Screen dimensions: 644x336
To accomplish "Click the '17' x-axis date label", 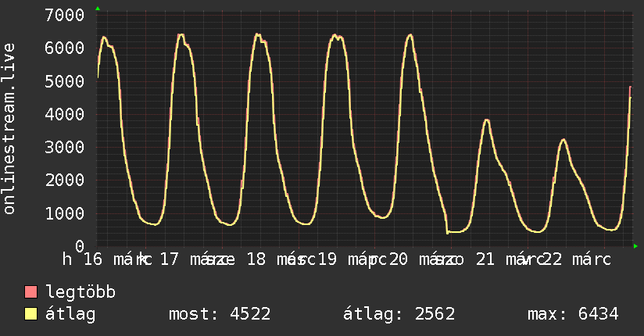I will point(170,259).
